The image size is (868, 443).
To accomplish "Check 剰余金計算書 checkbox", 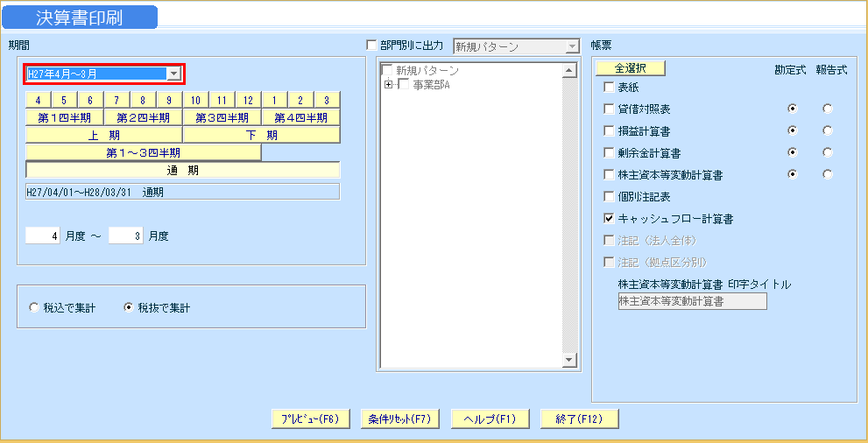I will (x=609, y=152).
